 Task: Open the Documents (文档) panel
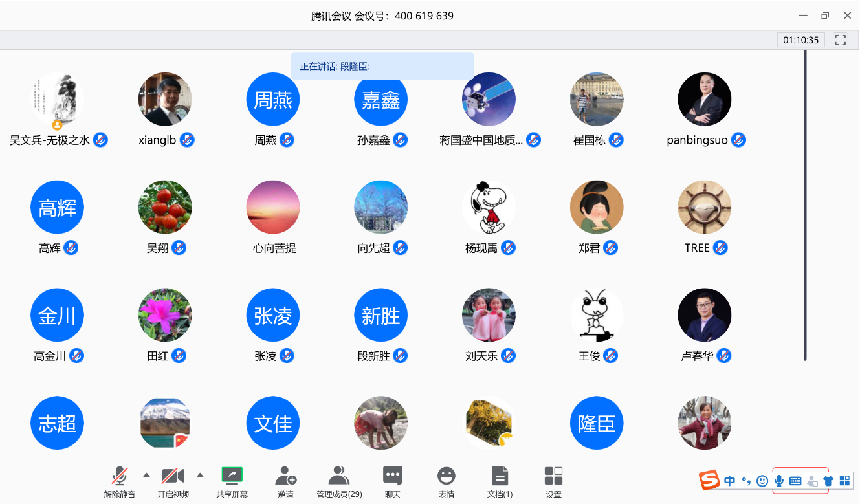pyautogui.click(x=500, y=476)
